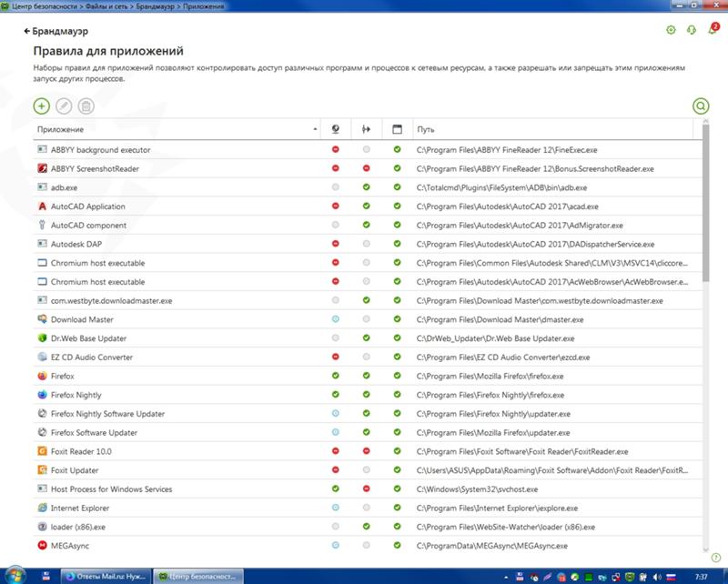Screen dimensions: 728x584
Task: Open help question mark icon
Action: (716, 557)
